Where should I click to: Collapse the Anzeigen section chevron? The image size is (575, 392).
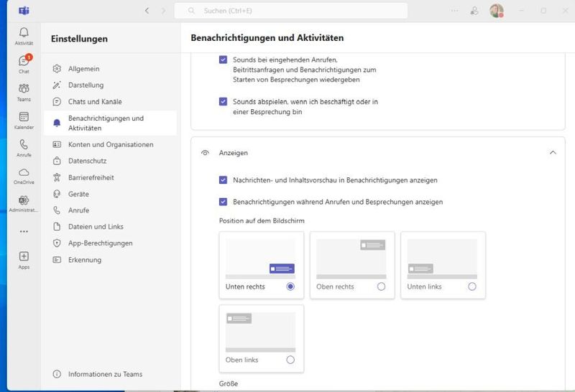(552, 153)
